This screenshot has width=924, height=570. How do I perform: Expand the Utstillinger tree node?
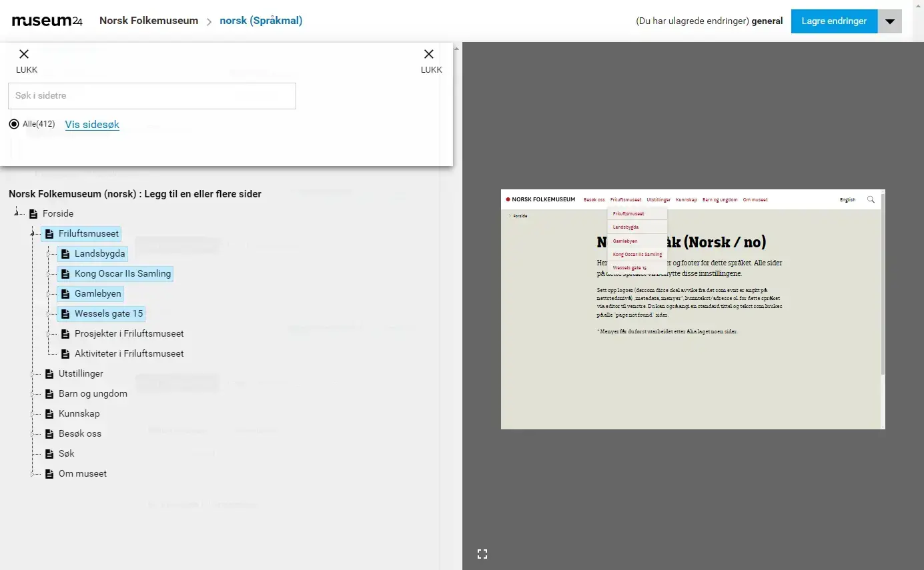pyautogui.click(x=33, y=374)
